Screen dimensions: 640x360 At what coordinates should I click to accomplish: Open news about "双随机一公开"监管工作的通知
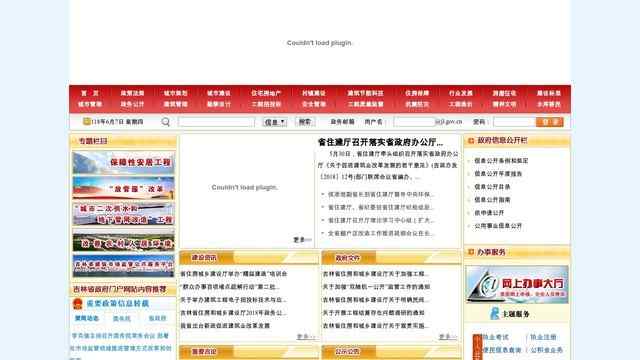tap(376, 287)
